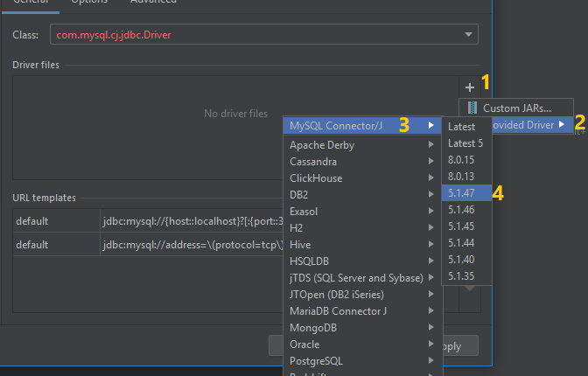Select version 5.1.44
This screenshot has width=588, height=376.
click(x=466, y=242)
